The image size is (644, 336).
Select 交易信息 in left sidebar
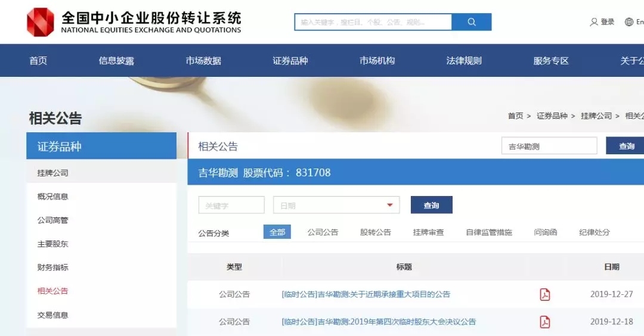pos(52,315)
